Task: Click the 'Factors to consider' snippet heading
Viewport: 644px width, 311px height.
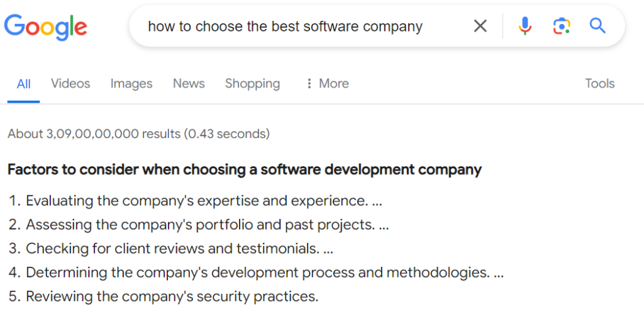Action: click(245, 169)
